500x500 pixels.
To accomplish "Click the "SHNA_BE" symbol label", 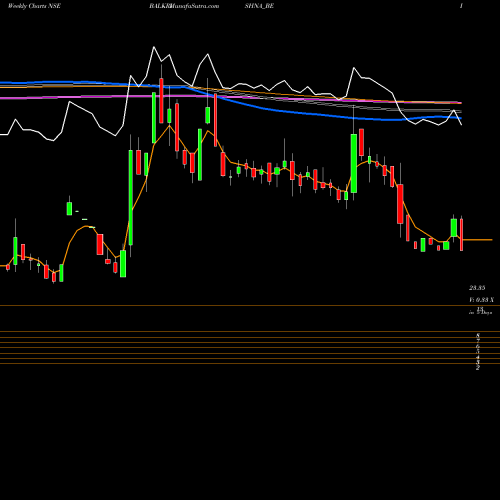I will [x=259, y=6].
